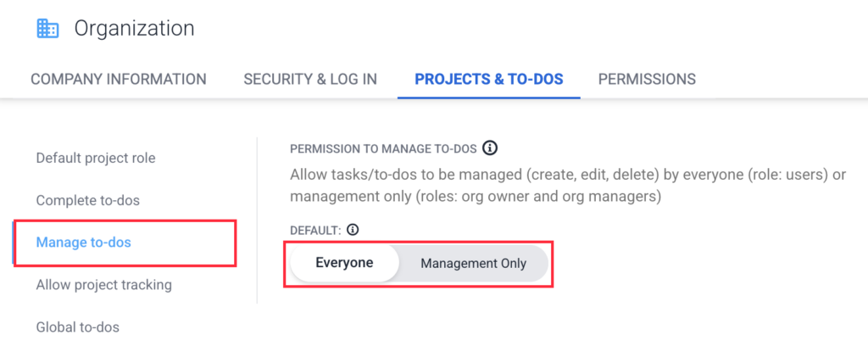Screen dimensions: 868x357
Task: Click the Permission to Manage To-dos heading
Action: click(383, 148)
